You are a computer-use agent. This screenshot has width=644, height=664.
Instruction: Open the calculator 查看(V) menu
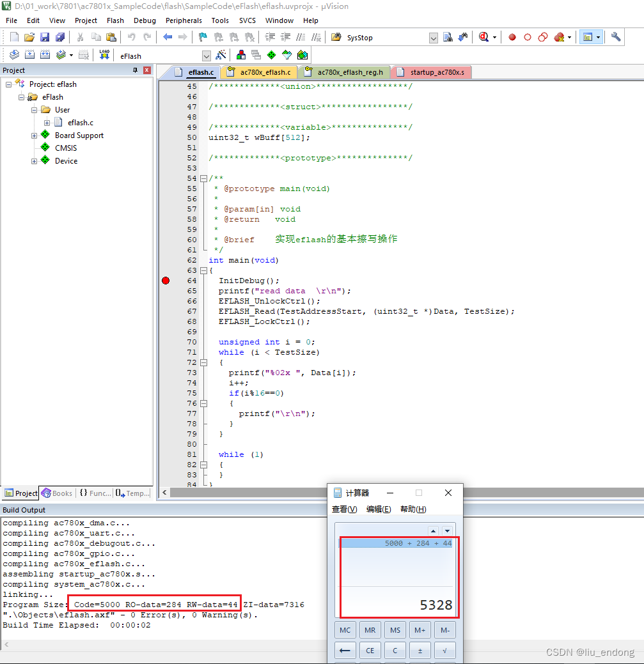tap(345, 509)
